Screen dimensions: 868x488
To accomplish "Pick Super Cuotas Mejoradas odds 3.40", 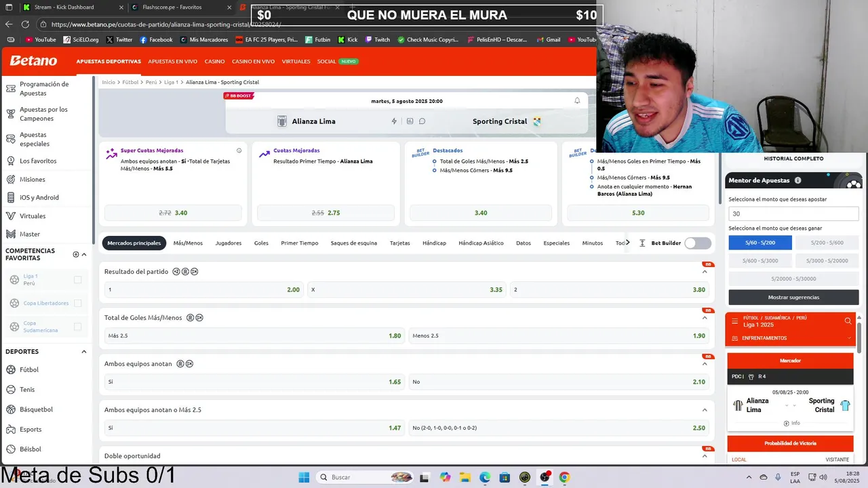I will pyautogui.click(x=173, y=213).
